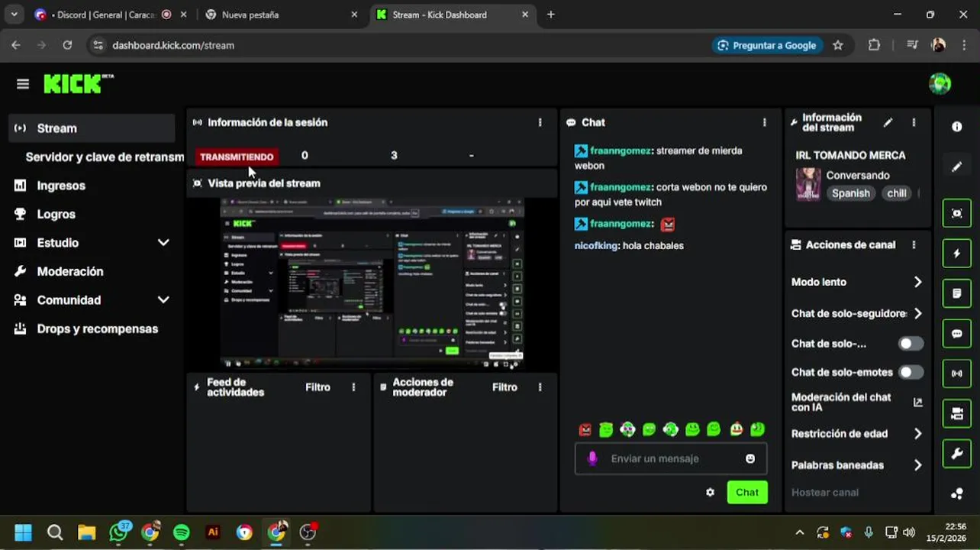Open Chat panel three-dot menu

pos(765,122)
